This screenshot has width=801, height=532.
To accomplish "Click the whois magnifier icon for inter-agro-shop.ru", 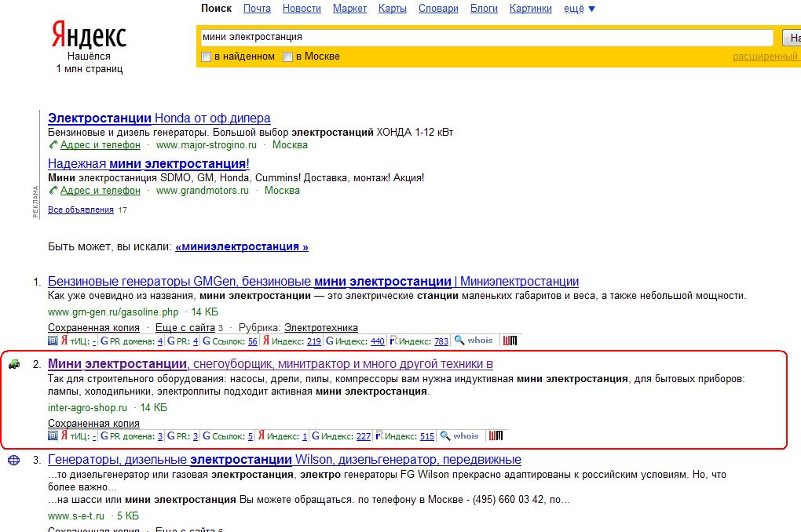I will pos(445,435).
